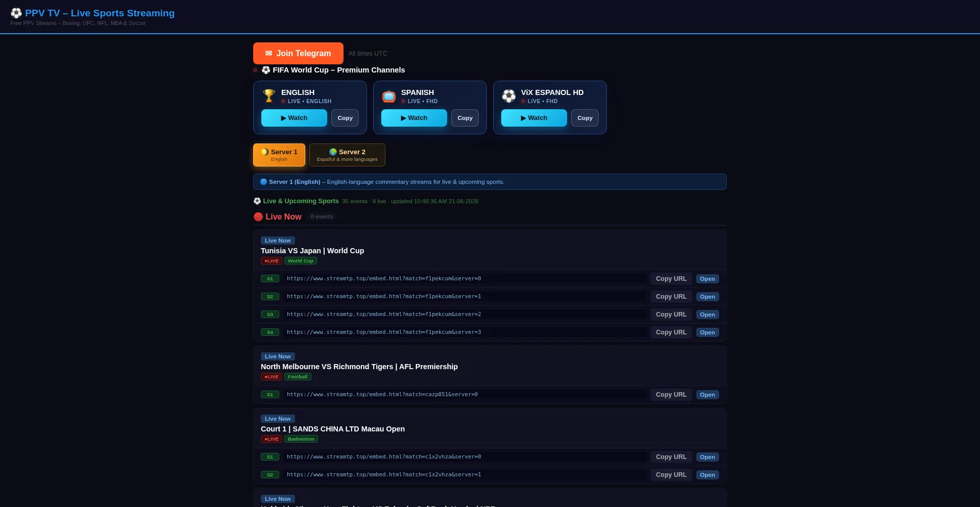Click the Tunisia VS Japan | World Cup title

312,251
